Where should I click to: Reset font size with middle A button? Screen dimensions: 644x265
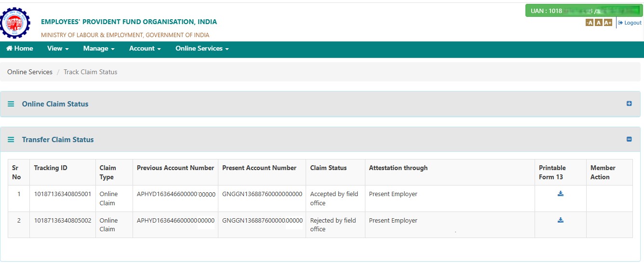point(598,23)
